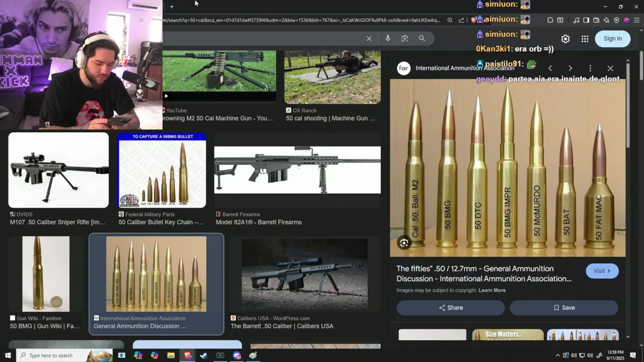Viewport: 644px width, 362px height.
Task: Open 50 BMG Gun Wiki bullet image
Action: 46,274
